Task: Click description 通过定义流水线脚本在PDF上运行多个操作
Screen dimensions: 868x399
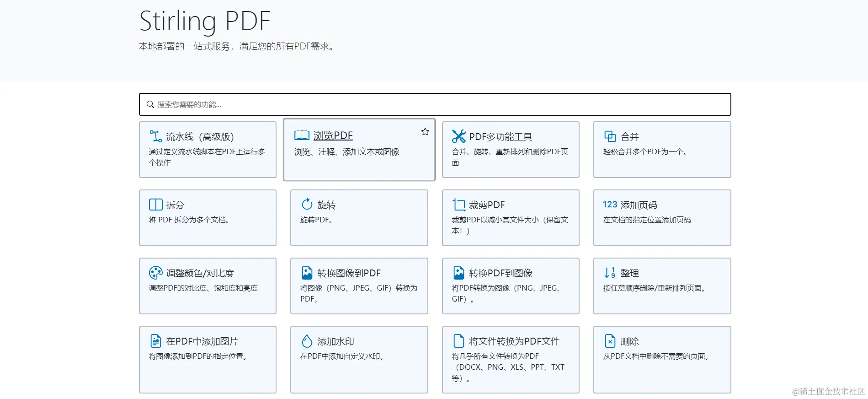Action: click(x=207, y=157)
